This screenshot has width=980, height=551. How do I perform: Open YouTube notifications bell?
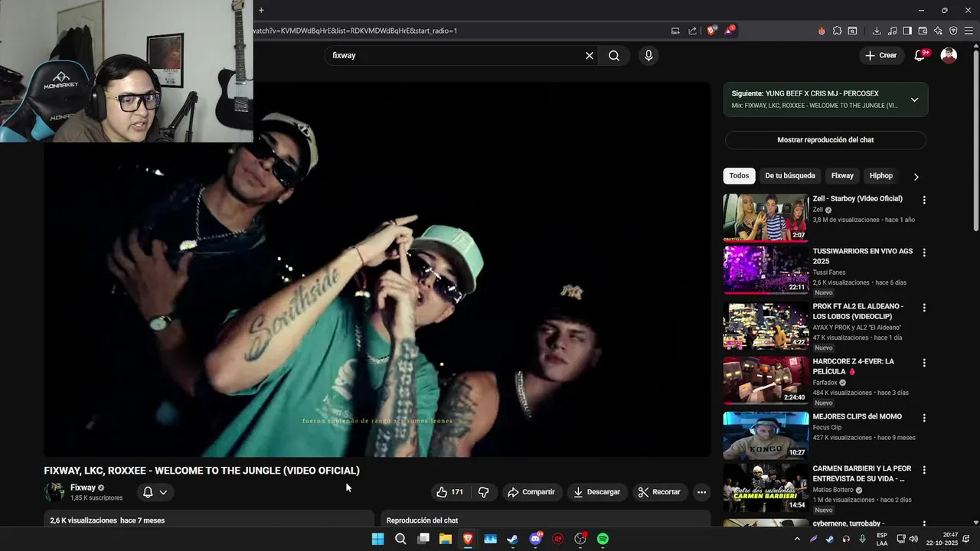click(x=920, y=55)
